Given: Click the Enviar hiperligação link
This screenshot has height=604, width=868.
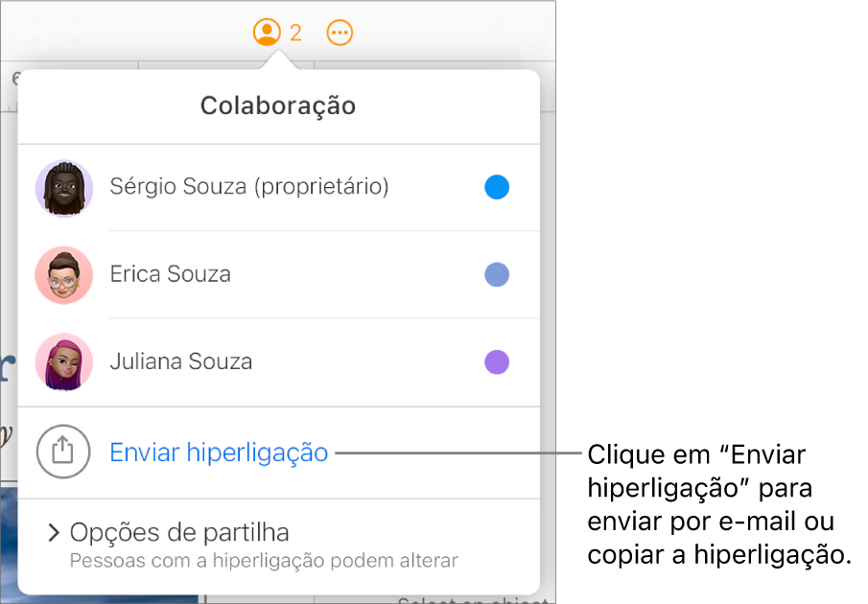Looking at the screenshot, I should tap(219, 452).
